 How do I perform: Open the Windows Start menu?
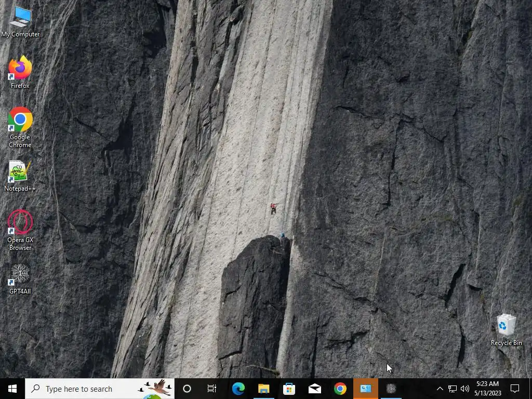(12, 389)
